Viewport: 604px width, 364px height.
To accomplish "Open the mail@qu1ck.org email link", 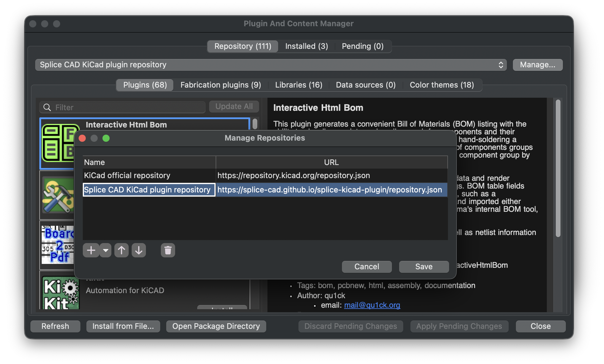I will (x=372, y=305).
